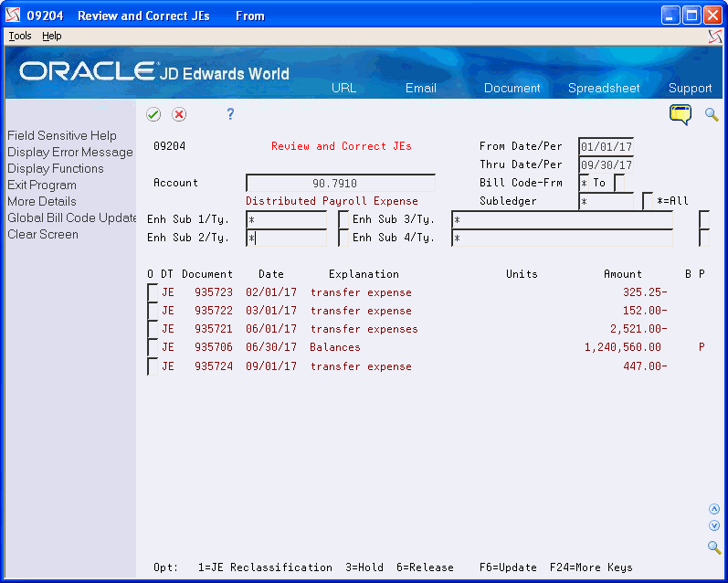Screen dimensions: 728x583
Task: Click the Enh Sub 4 type small field
Action: [x=704, y=238]
